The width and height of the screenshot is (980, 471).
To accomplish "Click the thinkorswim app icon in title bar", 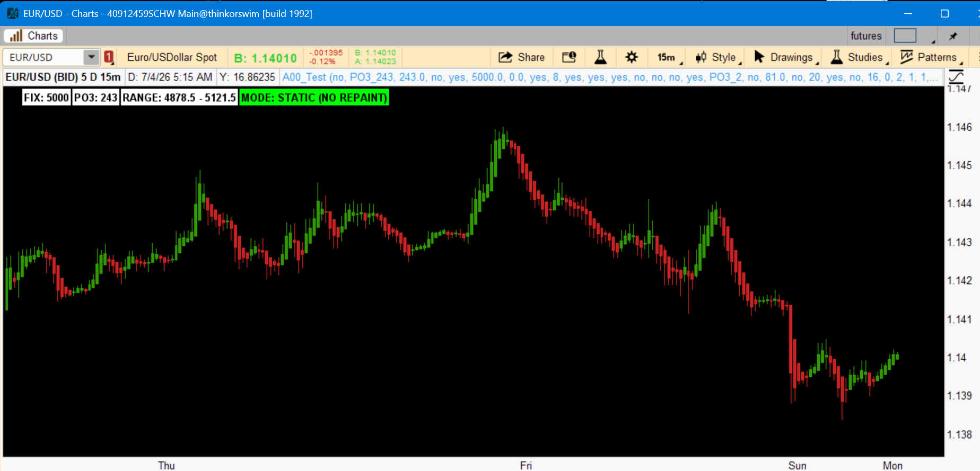I will [13, 13].
